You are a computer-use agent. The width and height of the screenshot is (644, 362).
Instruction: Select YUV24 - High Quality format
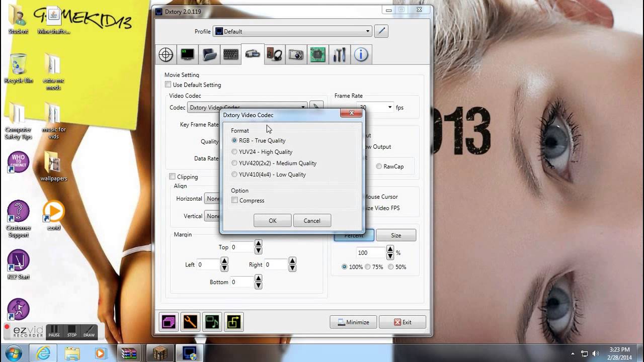click(x=262, y=152)
